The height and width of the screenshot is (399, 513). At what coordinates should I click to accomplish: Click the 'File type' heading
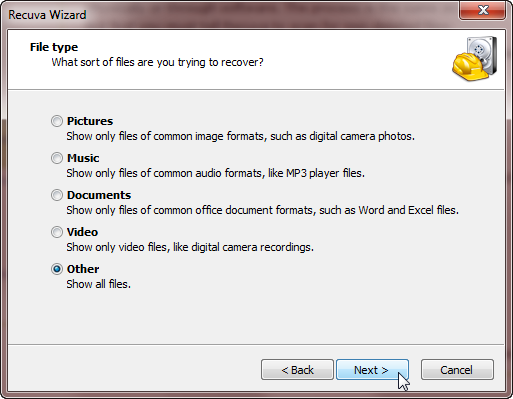pyautogui.click(x=54, y=47)
